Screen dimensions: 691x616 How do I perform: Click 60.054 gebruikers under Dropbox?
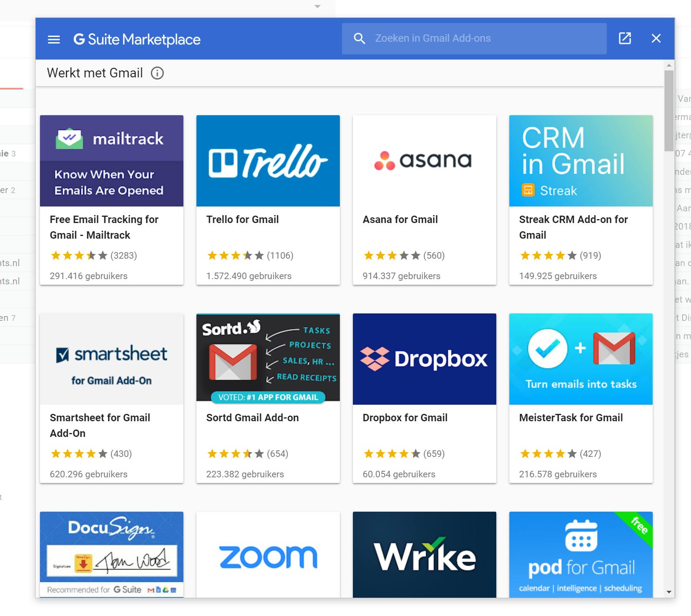[399, 474]
